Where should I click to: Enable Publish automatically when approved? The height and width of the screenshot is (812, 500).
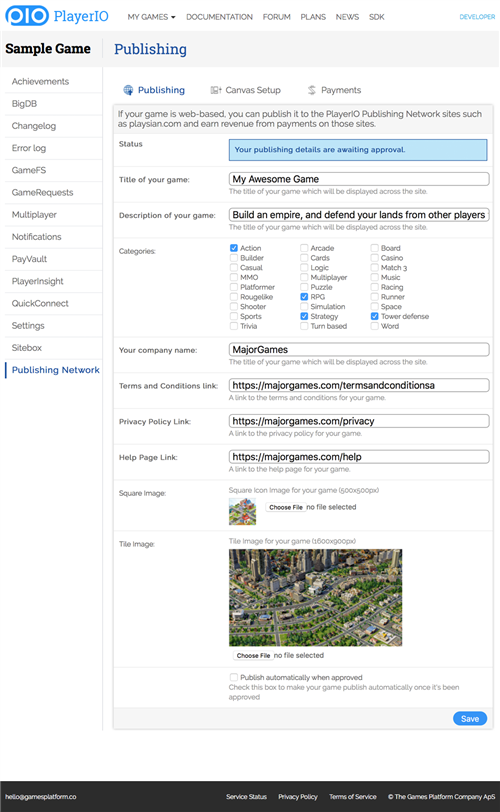tap(234, 677)
